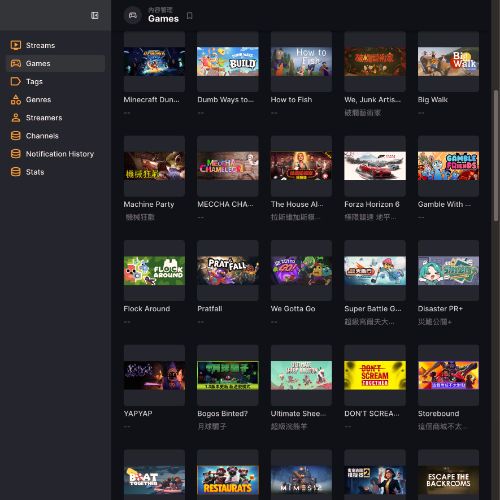Screen dimensions: 500x500
Task: Open the MECCHA CHAMELEON thumbnail
Action: (x=228, y=166)
